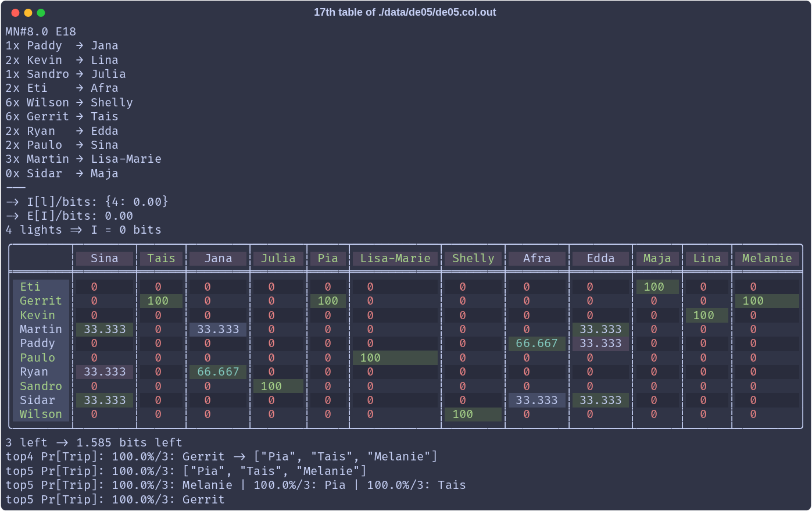The height and width of the screenshot is (511, 812).
Task: Click the line '1x Paddy → Jana'
Action: tap(62, 45)
